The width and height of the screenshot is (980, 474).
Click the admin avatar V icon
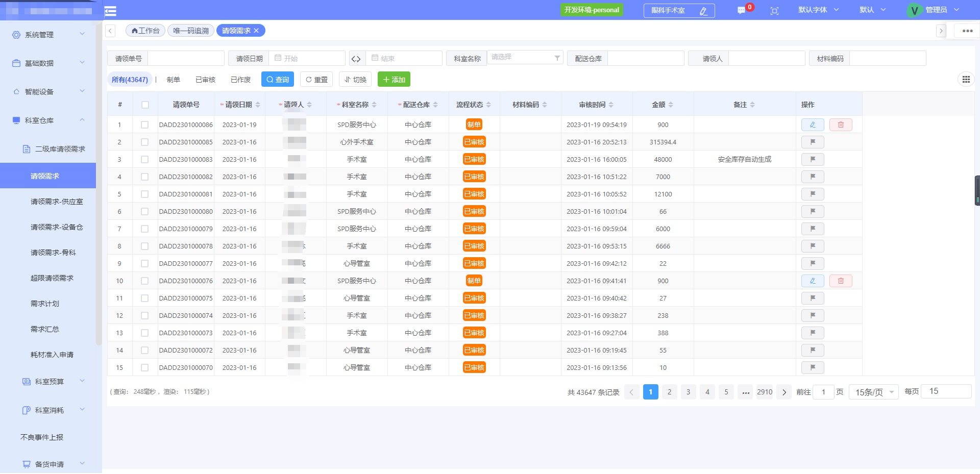point(914,10)
